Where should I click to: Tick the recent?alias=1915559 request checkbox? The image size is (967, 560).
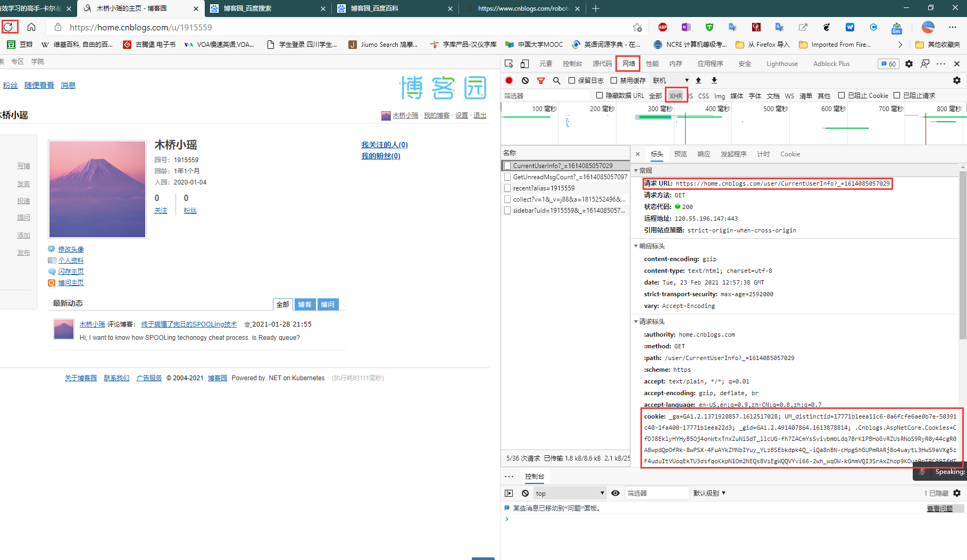pyautogui.click(x=507, y=188)
